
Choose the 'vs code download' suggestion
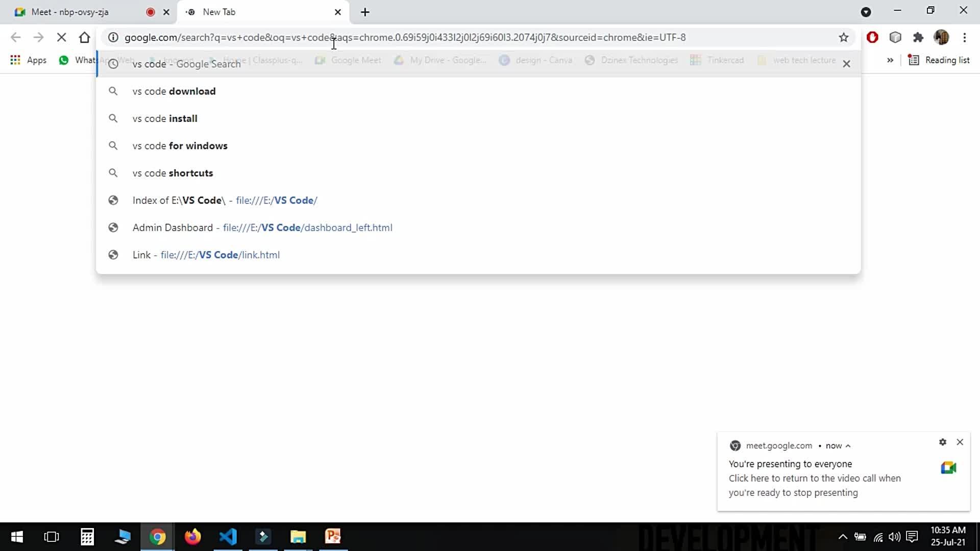[x=478, y=91]
